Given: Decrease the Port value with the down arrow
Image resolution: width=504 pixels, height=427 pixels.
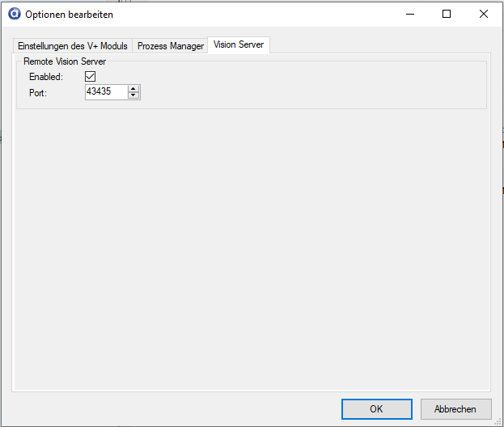Looking at the screenshot, I should (x=133, y=96).
